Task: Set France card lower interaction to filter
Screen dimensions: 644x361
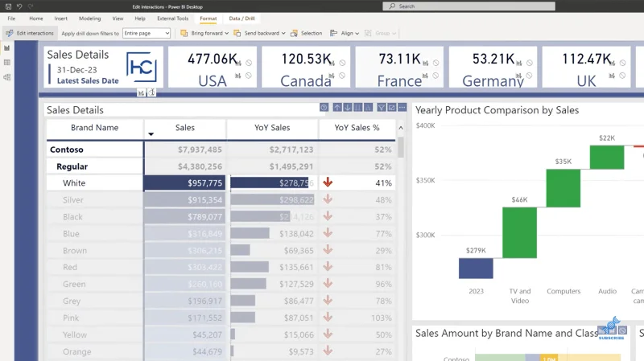Action: tap(425, 76)
